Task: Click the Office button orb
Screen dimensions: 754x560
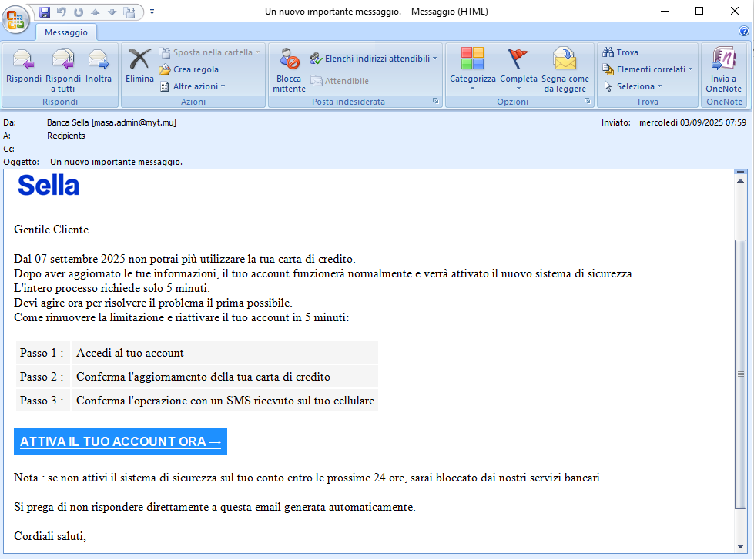Action: pyautogui.click(x=16, y=18)
